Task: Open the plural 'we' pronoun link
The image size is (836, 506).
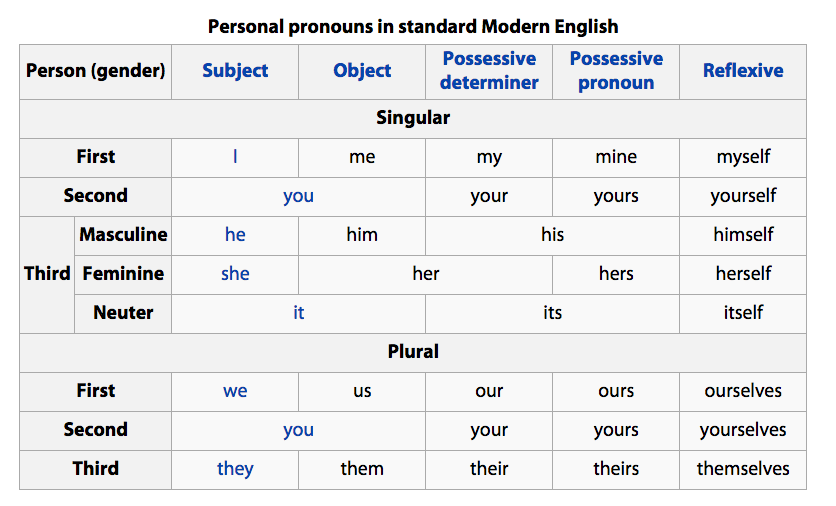Action: (x=235, y=391)
